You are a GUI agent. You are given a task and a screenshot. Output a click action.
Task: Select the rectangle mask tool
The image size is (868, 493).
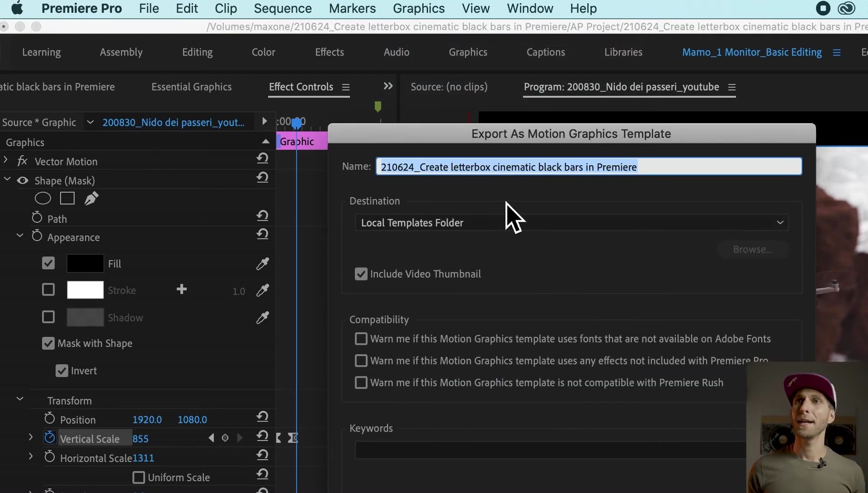click(67, 198)
